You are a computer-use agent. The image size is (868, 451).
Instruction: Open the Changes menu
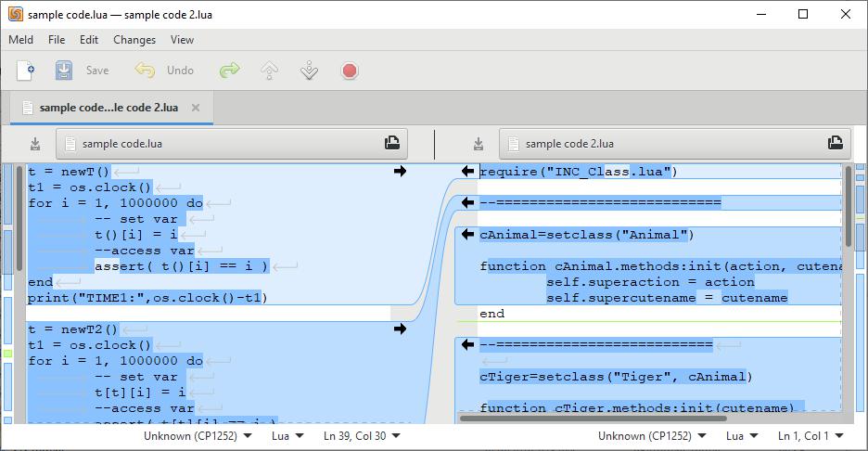coord(134,40)
